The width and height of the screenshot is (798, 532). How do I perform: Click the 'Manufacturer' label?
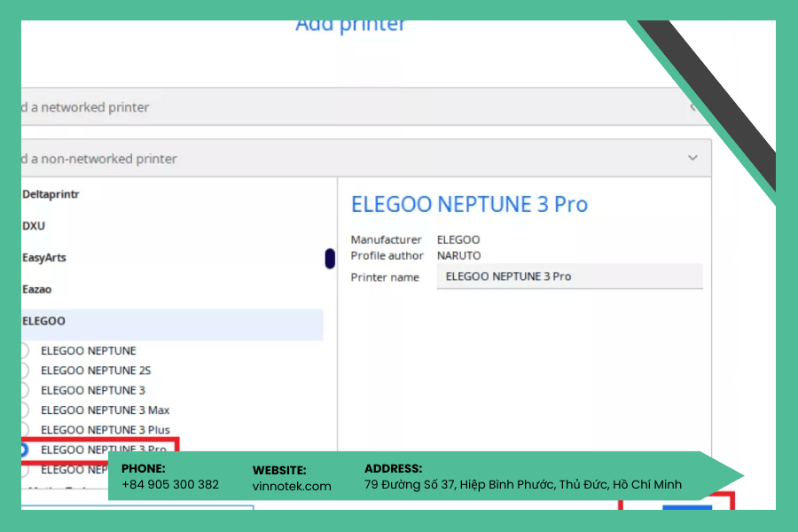(386, 239)
